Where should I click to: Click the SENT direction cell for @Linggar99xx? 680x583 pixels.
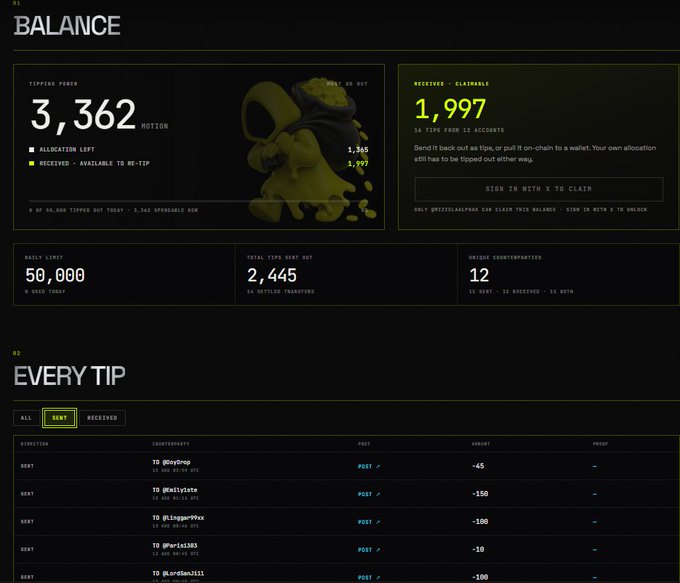click(x=27, y=521)
